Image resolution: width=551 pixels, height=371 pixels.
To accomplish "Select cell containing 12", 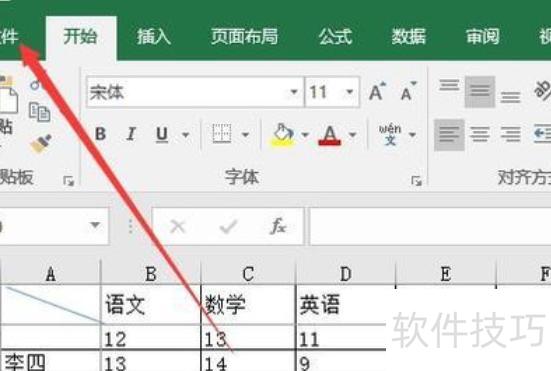I will click(x=151, y=337).
